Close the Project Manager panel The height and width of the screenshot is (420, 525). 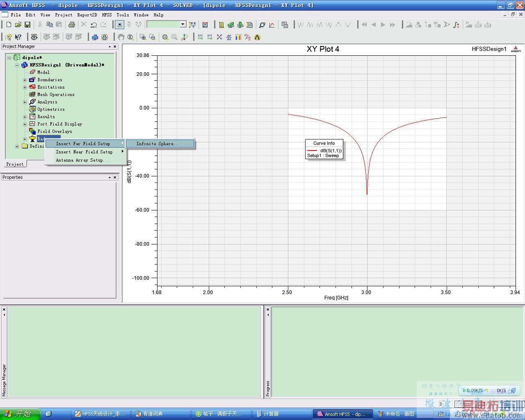coord(115,47)
